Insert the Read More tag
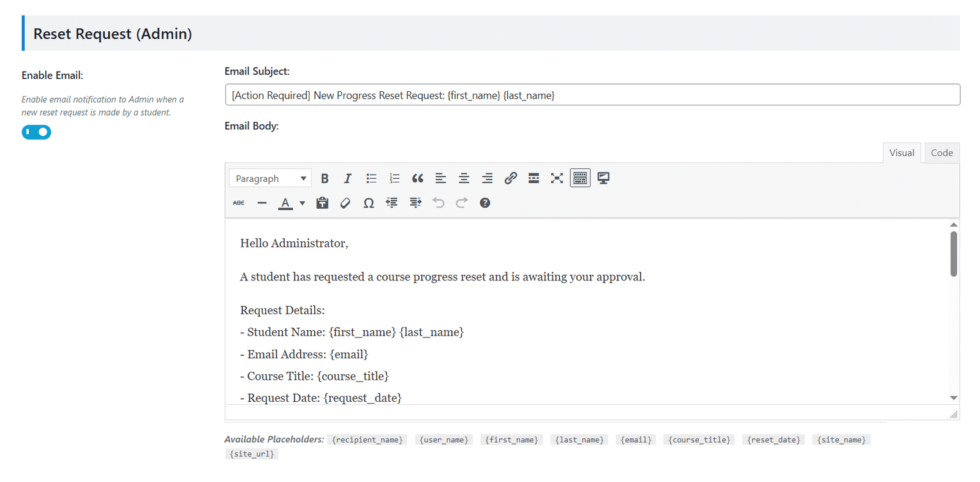 pyautogui.click(x=533, y=178)
